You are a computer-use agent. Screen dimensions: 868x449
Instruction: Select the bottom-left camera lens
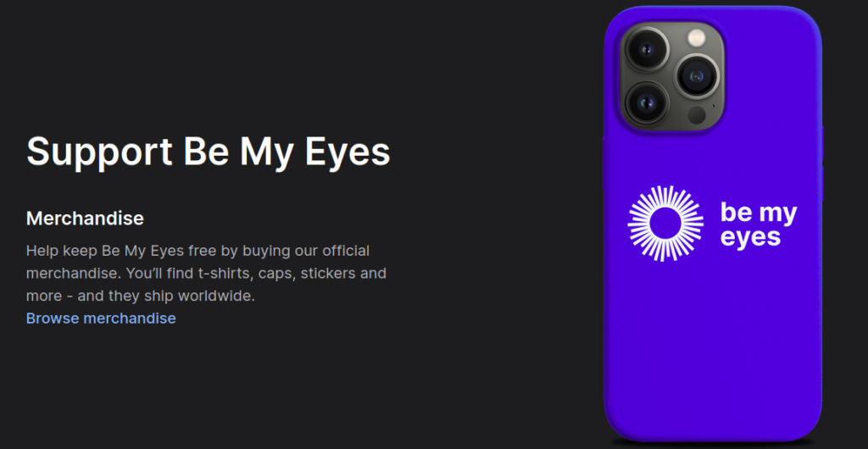tap(646, 103)
